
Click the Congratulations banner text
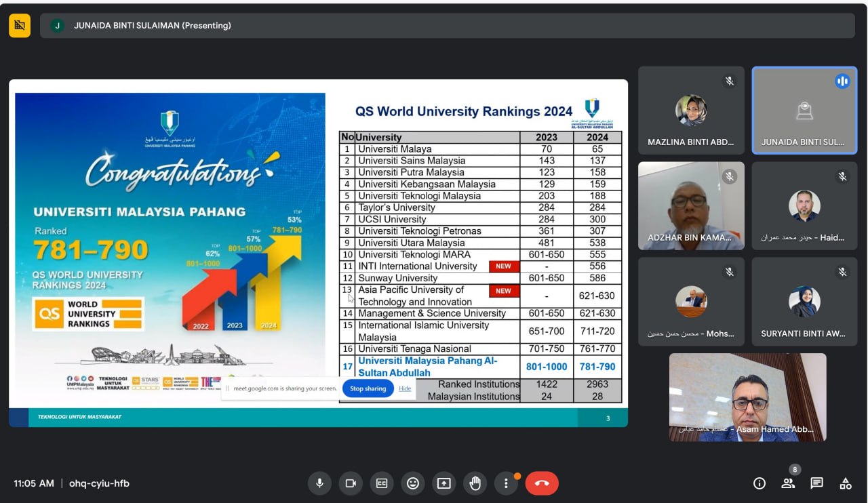tap(174, 171)
